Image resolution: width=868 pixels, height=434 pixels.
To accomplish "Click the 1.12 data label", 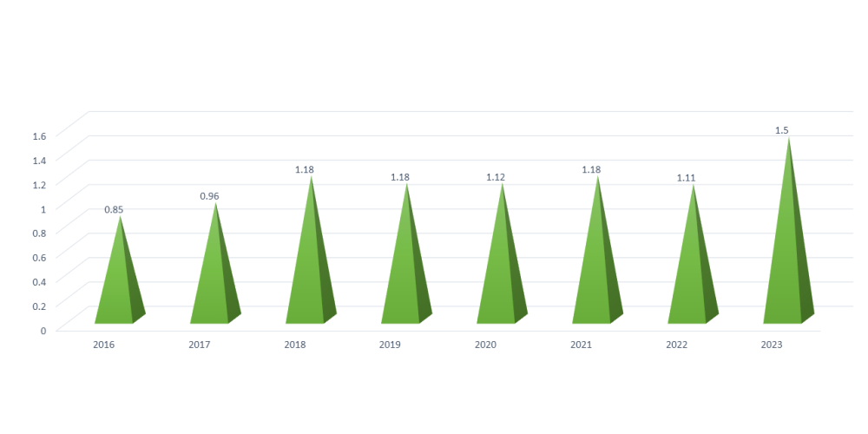I will click(496, 177).
